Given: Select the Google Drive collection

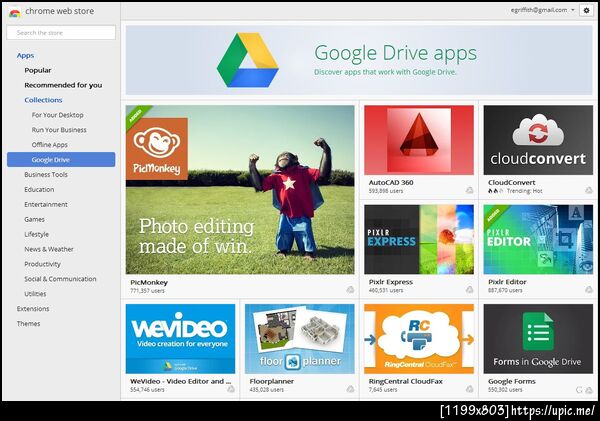Looking at the screenshot, I should [61, 160].
